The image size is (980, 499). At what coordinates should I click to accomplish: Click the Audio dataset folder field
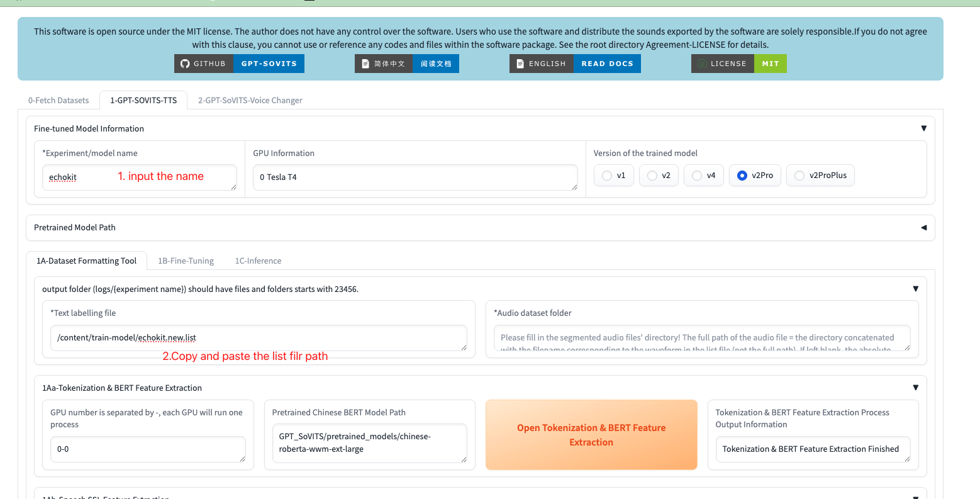[x=702, y=338]
